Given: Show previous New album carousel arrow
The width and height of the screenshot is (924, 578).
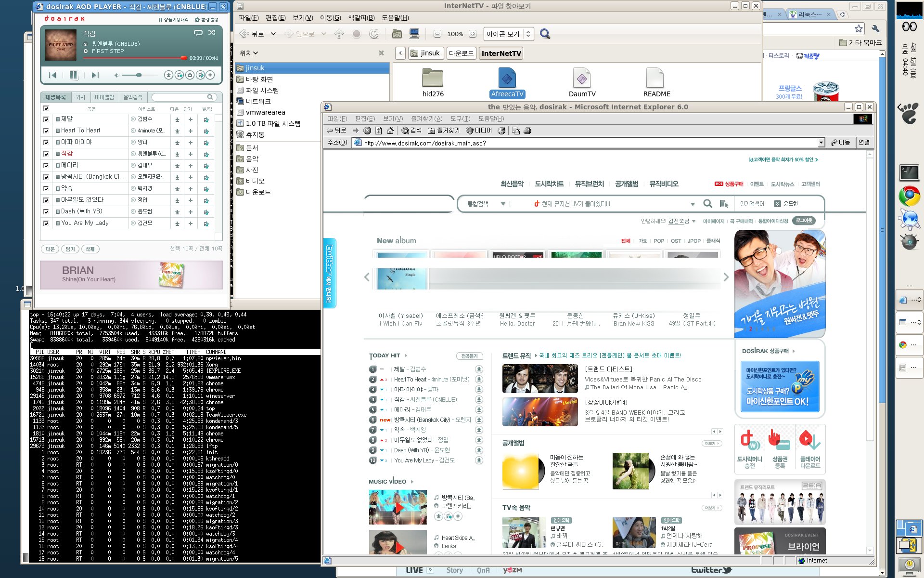Looking at the screenshot, I should tap(367, 277).
